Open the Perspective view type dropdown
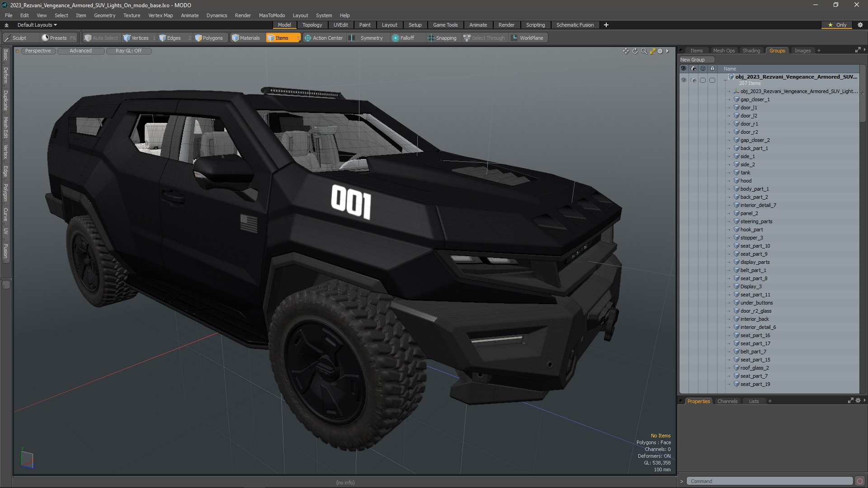Viewport: 868px width, 488px height. [38, 51]
